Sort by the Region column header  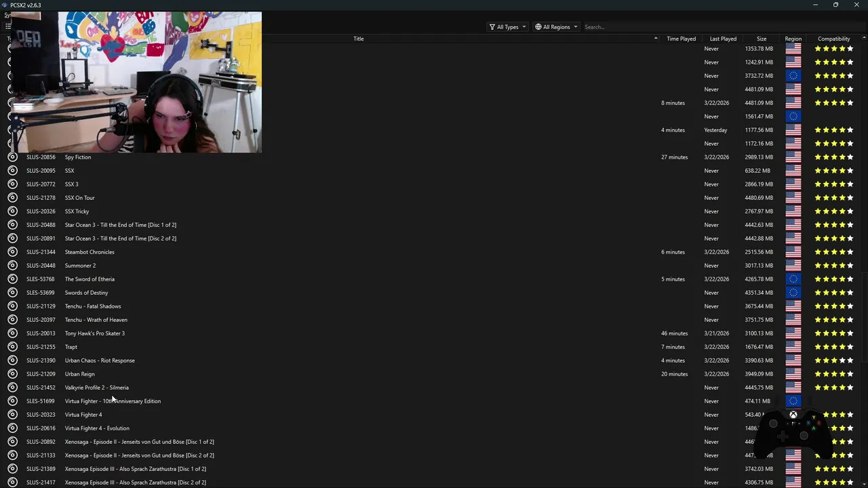tap(793, 39)
